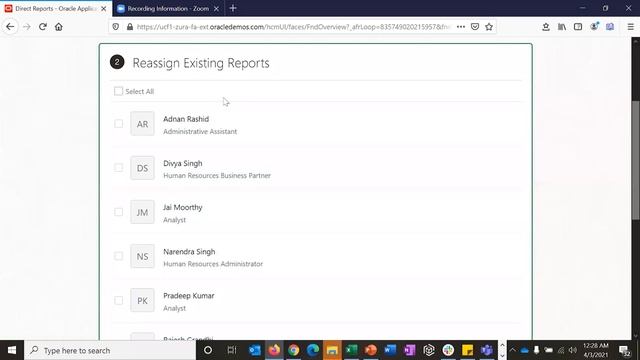Click Human Resources Administrator title
Image resolution: width=640 pixels, height=360 pixels.
(x=213, y=264)
